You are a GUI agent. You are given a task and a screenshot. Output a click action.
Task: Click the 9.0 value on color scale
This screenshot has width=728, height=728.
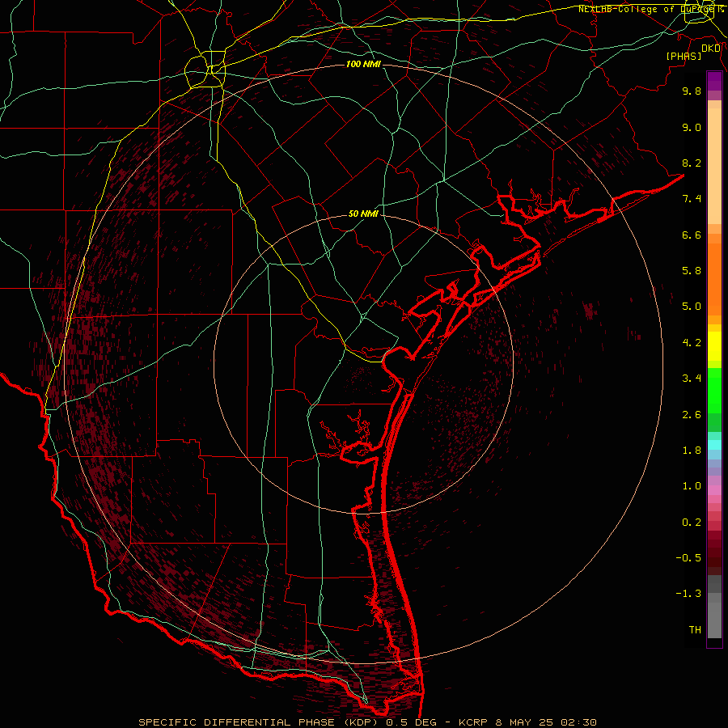pyautogui.click(x=692, y=128)
